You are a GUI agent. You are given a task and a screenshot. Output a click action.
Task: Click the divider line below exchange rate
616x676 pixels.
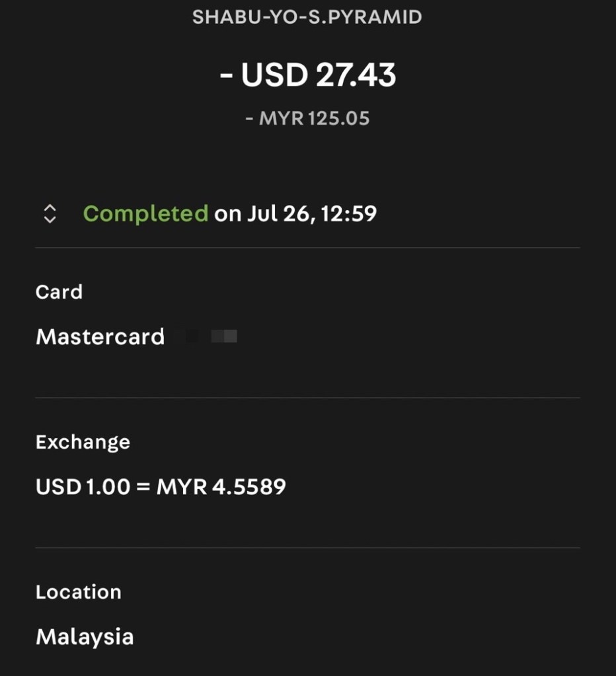pyautogui.click(x=307, y=548)
